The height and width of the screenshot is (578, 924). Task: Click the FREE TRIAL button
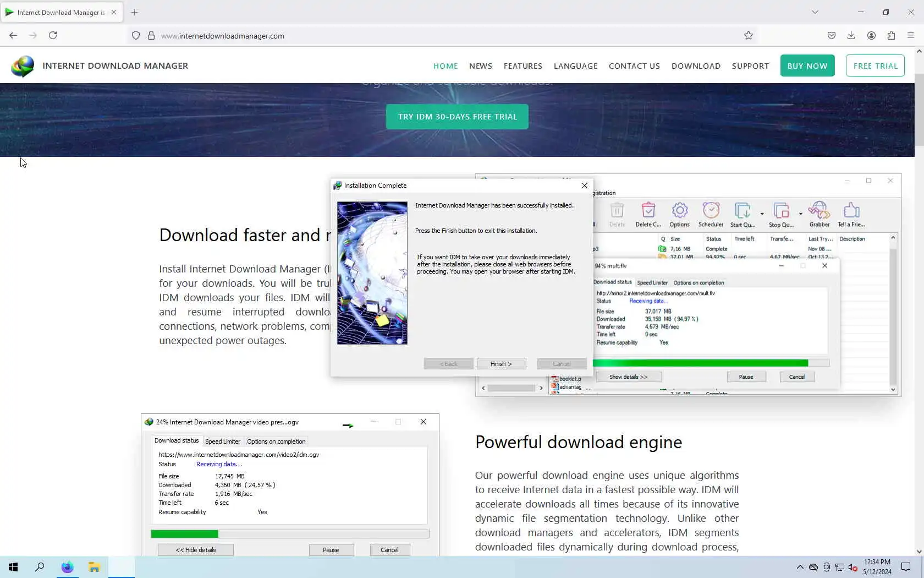(875, 66)
